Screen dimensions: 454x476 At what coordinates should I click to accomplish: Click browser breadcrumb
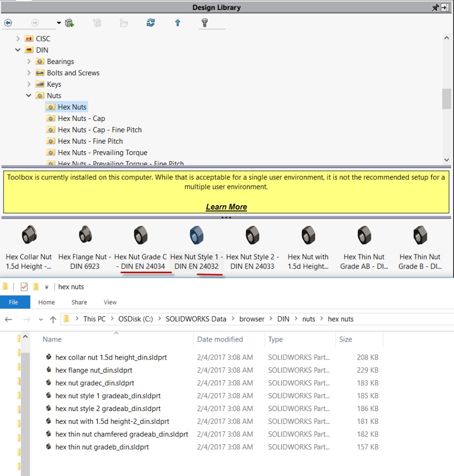tap(252, 319)
